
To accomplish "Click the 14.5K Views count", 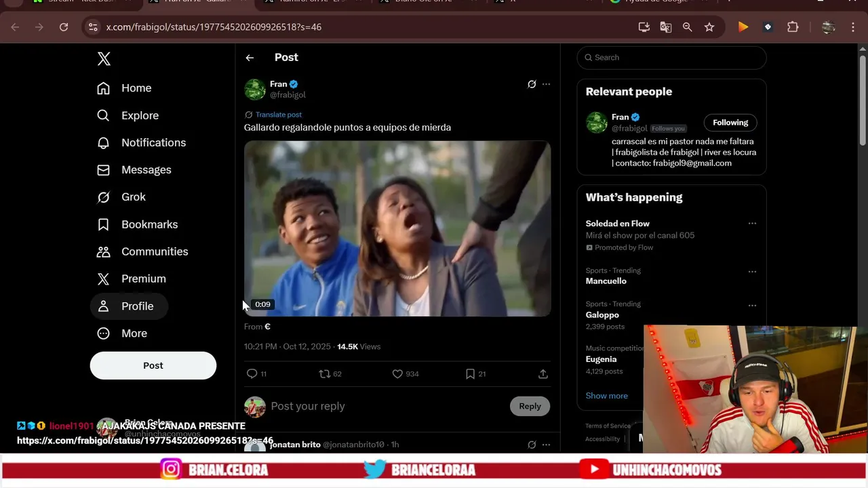I will [x=359, y=346].
